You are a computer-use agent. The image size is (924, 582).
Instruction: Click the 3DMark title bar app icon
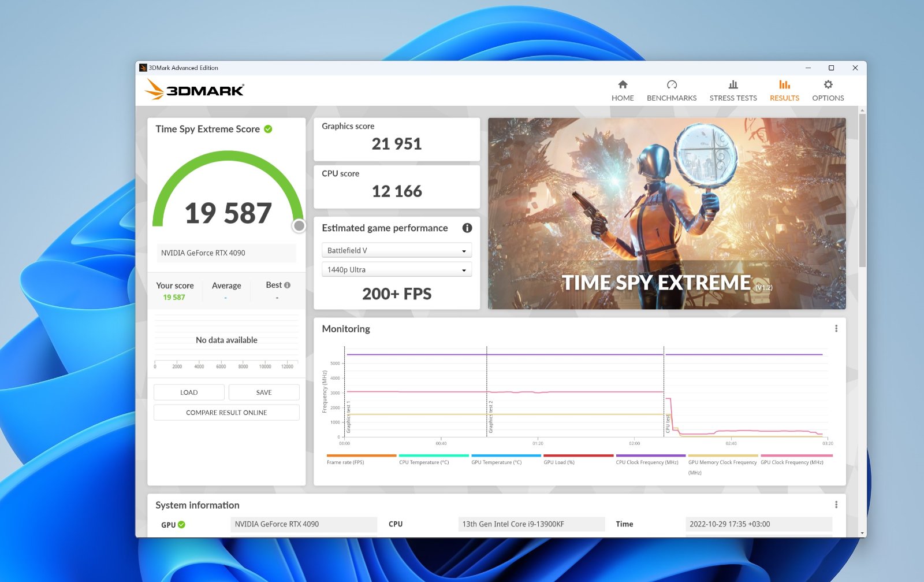click(143, 68)
